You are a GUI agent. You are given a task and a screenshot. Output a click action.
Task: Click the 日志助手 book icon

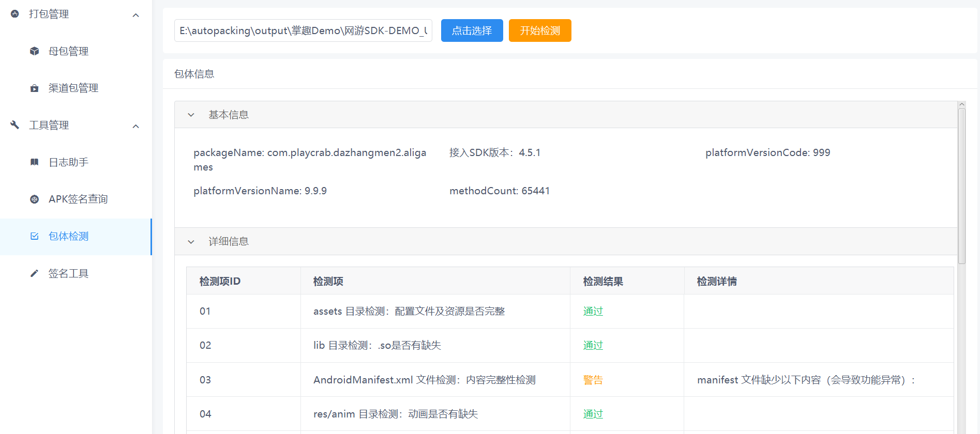(35, 162)
